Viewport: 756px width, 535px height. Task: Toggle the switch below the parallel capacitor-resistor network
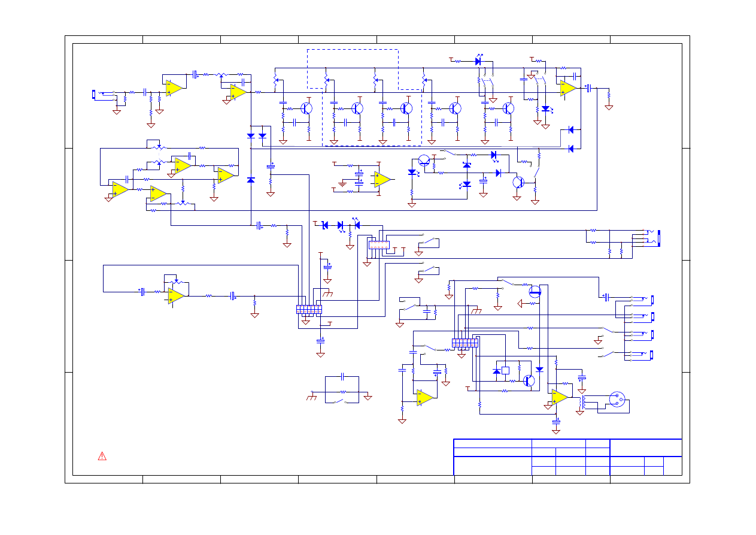pos(342,400)
